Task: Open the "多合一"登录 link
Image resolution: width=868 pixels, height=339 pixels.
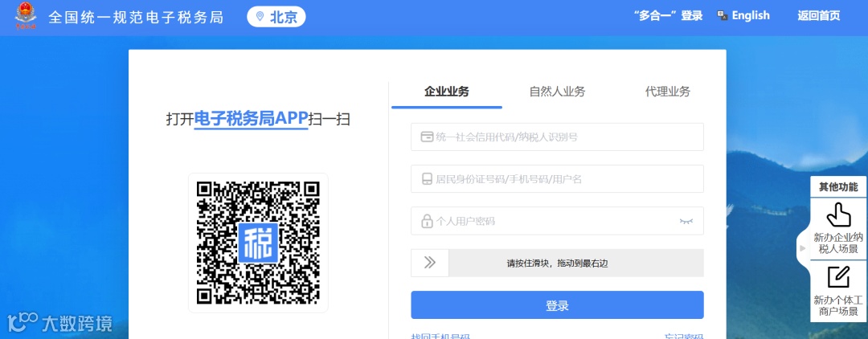Action: point(668,15)
